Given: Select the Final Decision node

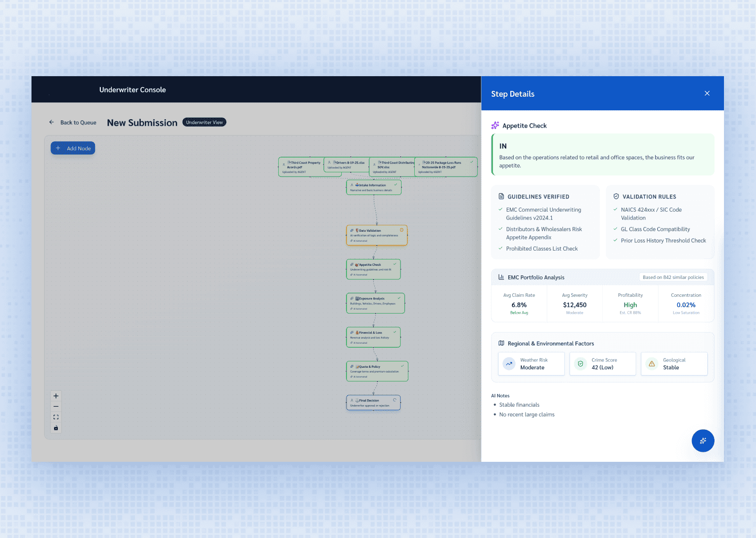Looking at the screenshot, I should tap(373, 403).
